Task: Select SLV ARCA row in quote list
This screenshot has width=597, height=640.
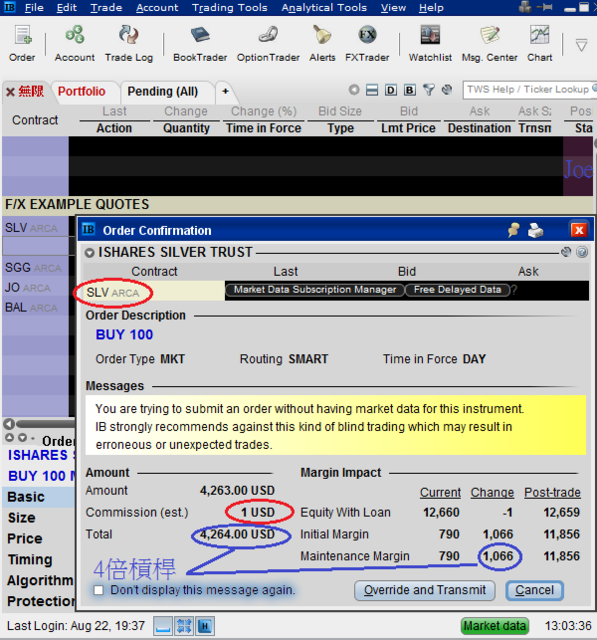Action: pos(35,228)
